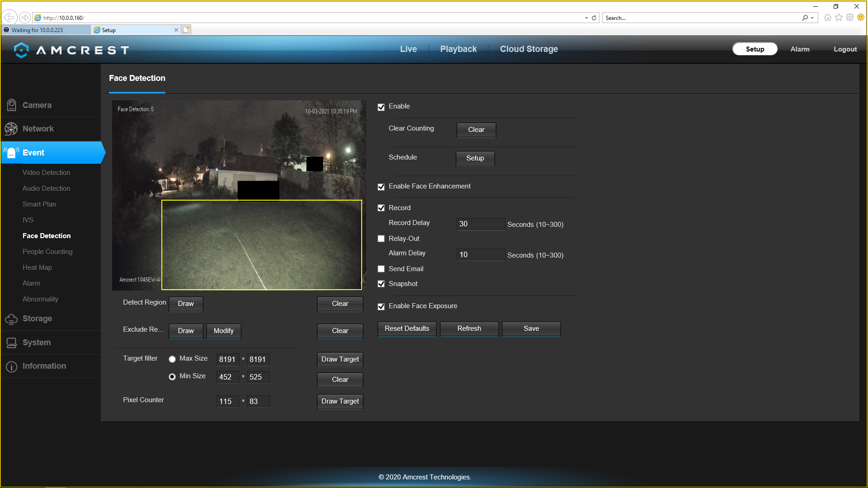
Task: Switch to the Waiting for 10.0.0.223 tab
Action: point(45,30)
